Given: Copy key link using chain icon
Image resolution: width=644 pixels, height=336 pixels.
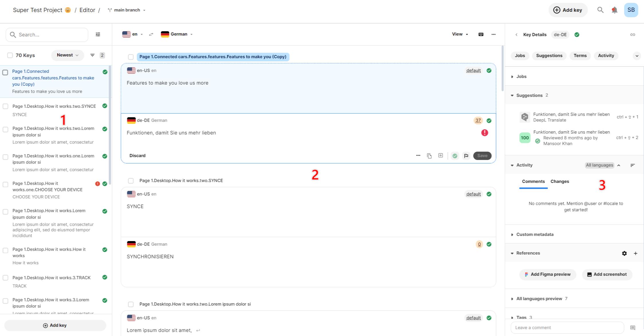Looking at the screenshot, I should (633, 35).
